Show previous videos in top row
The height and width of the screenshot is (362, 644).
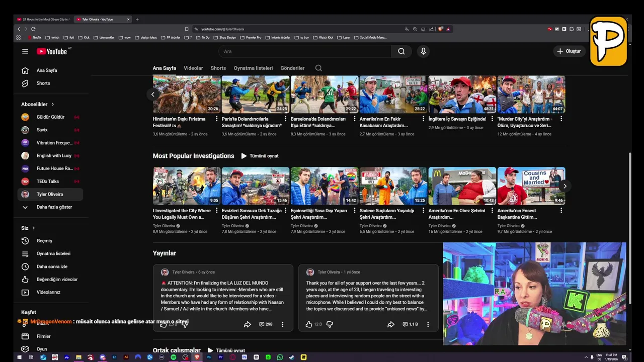click(x=153, y=94)
